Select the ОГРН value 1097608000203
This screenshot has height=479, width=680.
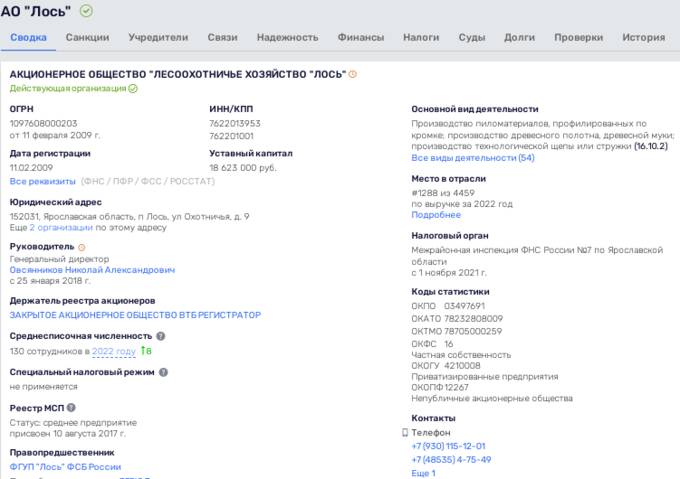click(x=43, y=124)
